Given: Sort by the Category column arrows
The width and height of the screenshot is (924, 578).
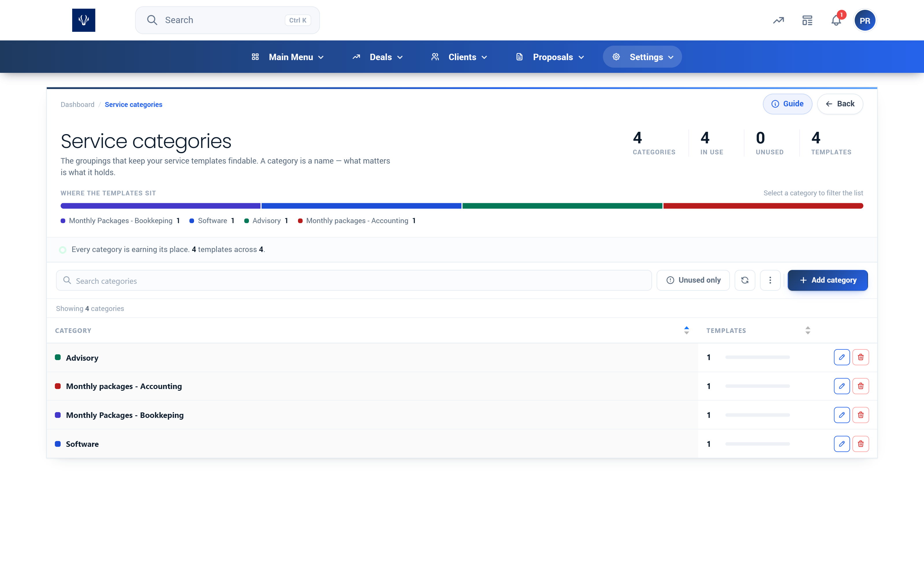Looking at the screenshot, I should [x=687, y=331].
